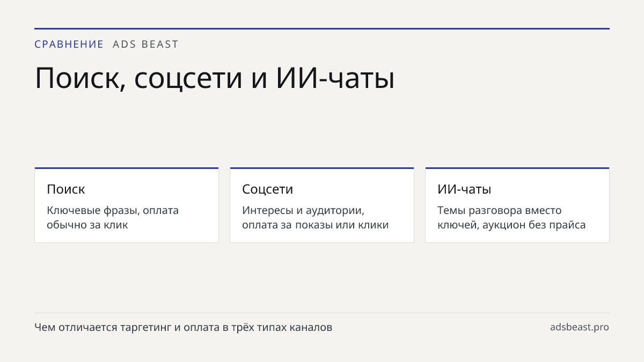Select the 'Поиск' card title
This screenshot has height=362, width=644.
(66, 189)
